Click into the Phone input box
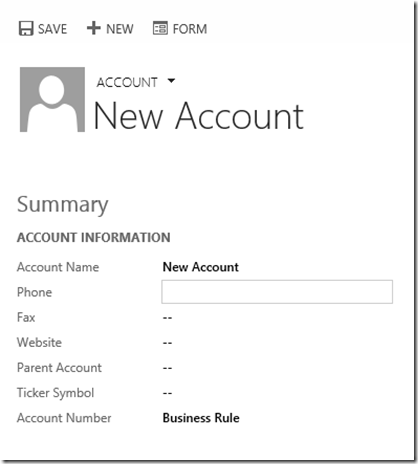 pos(277,292)
